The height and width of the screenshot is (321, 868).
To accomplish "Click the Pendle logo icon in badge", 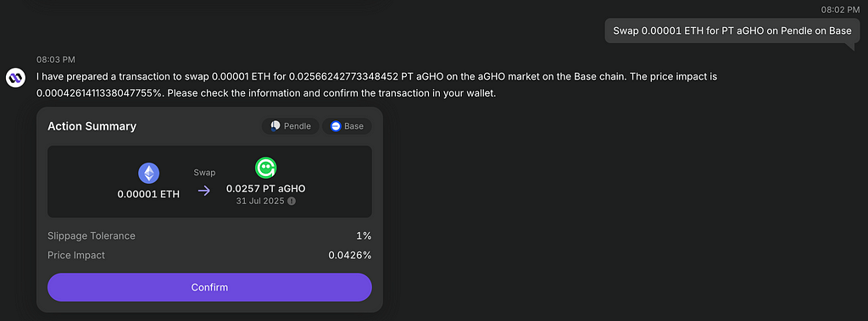I will pyautogui.click(x=275, y=125).
